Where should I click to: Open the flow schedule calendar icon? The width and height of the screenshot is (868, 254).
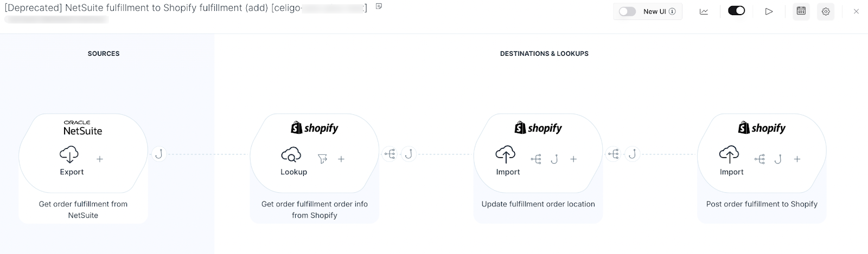pos(801,11)
